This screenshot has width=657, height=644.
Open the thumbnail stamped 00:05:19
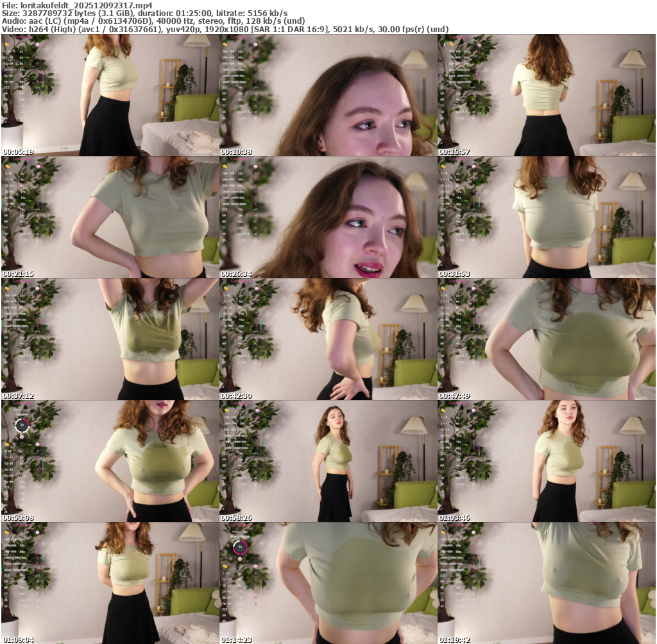(x=110, y=95)
